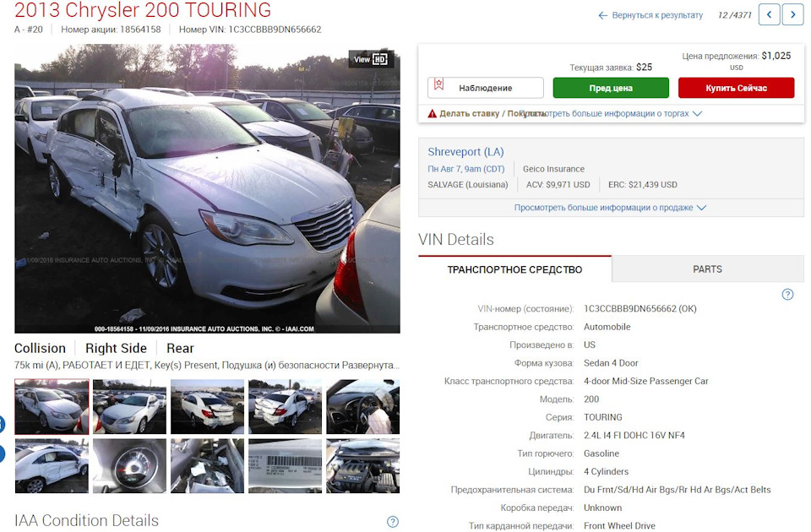Click the Front Wheel Drive value
Viewport: 811px width, 532px height.
point(619,526)
